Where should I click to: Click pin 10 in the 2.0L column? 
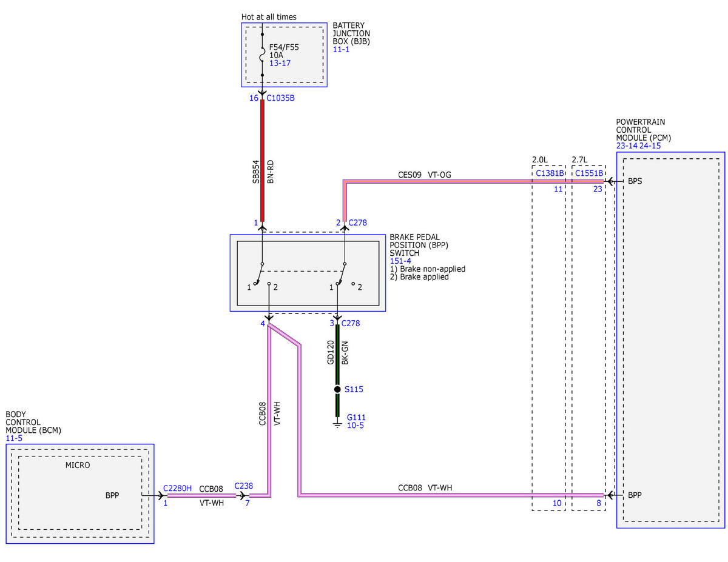pyautogui.click(x=558, y=503)
